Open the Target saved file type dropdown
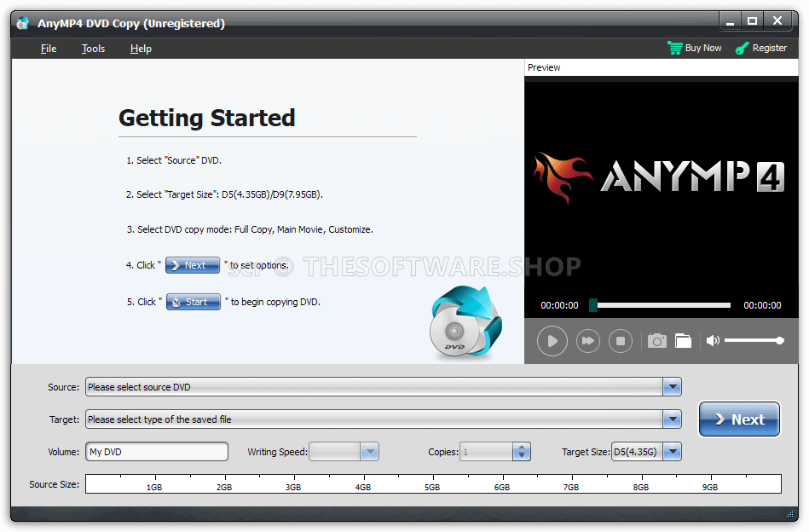 point(673,419)
